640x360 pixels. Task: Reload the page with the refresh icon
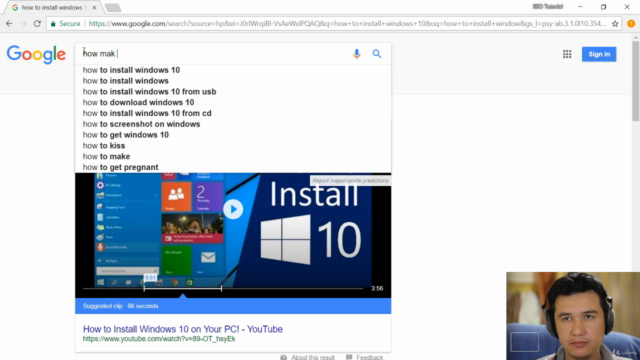pyautogui.click(x=37, y=24)
